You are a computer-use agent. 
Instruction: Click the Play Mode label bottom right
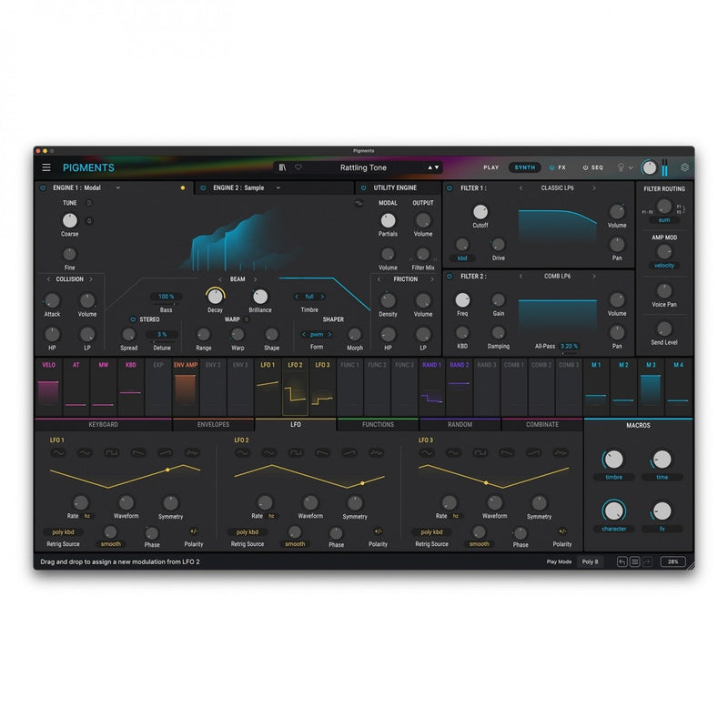tap(559, 562)
